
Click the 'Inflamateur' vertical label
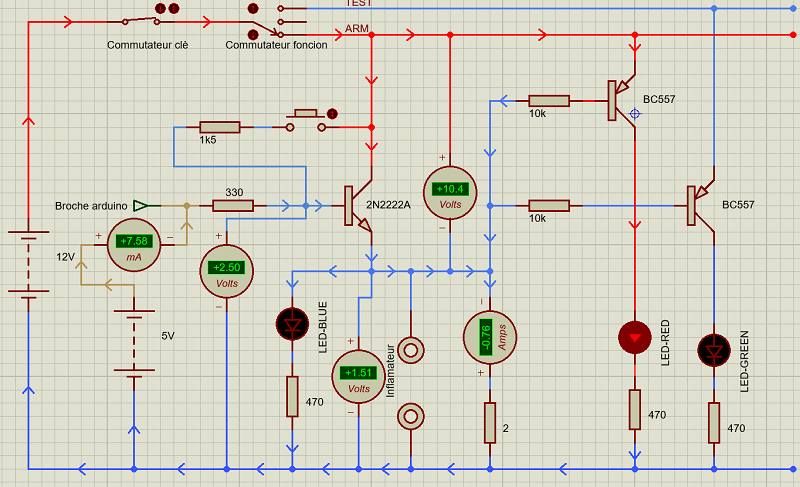[390, 371]
